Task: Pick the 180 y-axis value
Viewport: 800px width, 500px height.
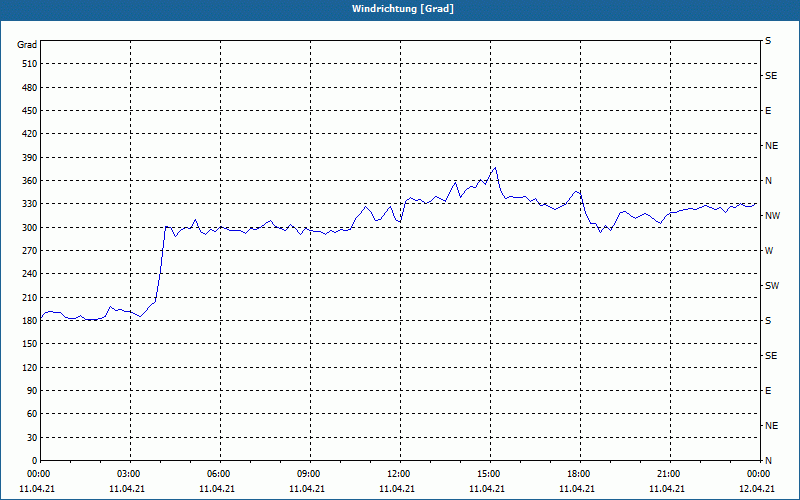Action: pos(30,321)
